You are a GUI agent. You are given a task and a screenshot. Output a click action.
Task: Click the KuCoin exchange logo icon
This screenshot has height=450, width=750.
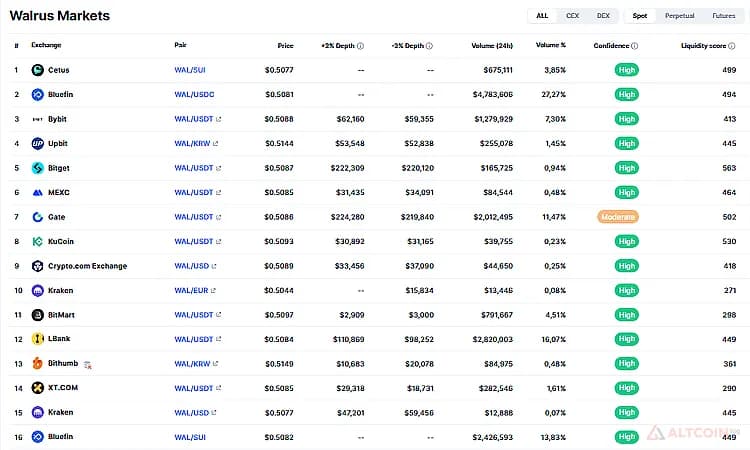37,241
